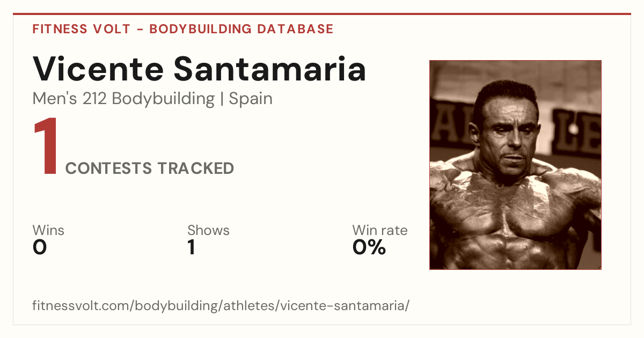The height and width of the screenshot is (338, 644).
Task: Open the fitnessvolt.com athlete URL
Action: point(221,306)
